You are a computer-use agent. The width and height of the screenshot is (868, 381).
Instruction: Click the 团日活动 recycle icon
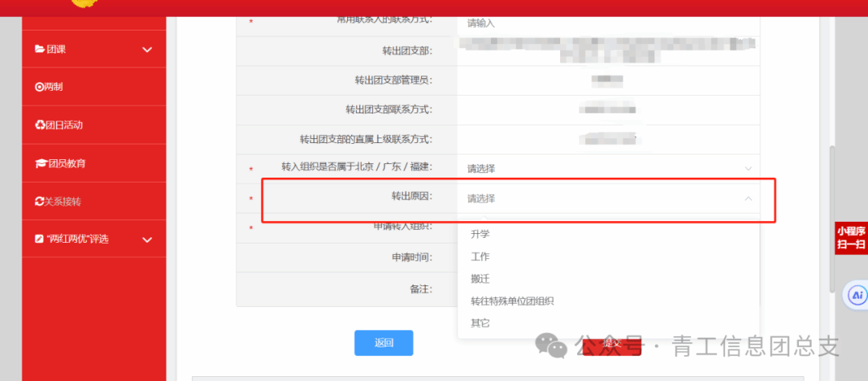coord(39,125)
